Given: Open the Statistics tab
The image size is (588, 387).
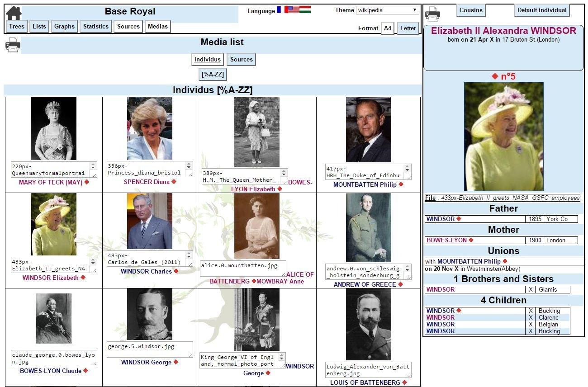Looking at the screenshot, I should pos(95,26).
